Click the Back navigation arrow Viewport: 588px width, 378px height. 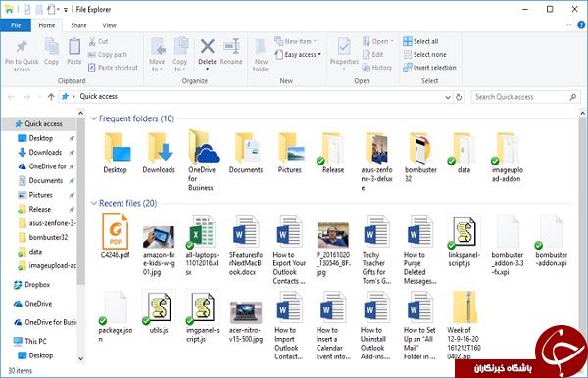(11, 97)
